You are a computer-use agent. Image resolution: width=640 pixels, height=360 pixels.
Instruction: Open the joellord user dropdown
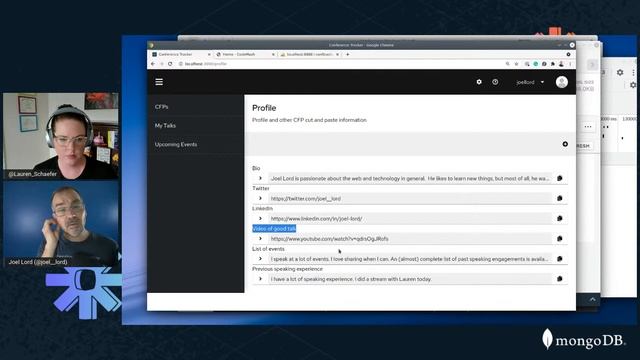click(530, 82)
